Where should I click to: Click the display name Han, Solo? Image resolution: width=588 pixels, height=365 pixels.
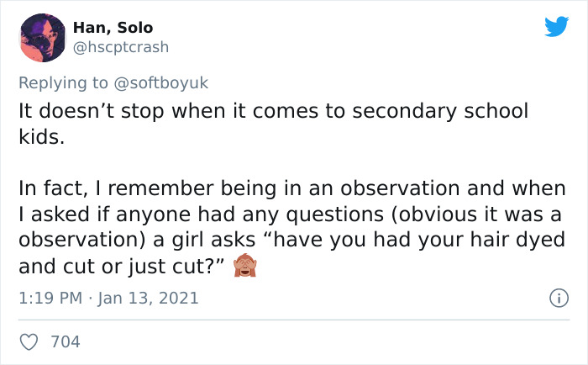[113, 28]
